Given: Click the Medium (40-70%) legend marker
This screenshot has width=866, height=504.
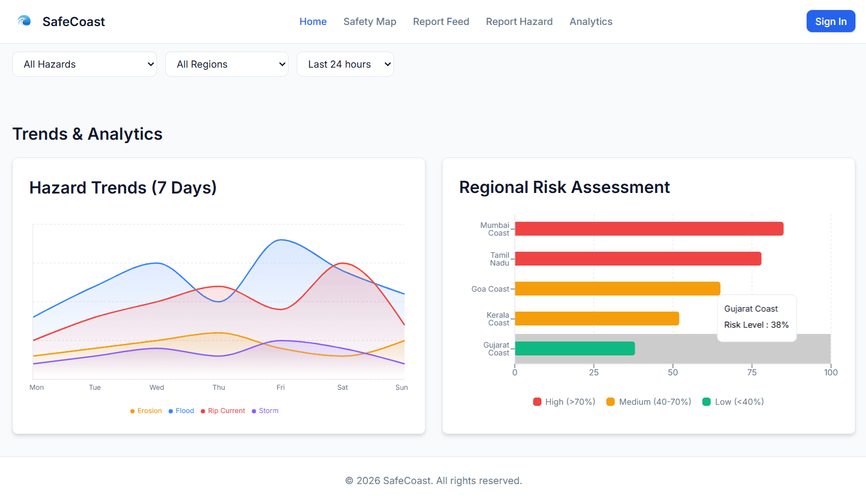Looking at the screenshot, I should pos(610,401).
